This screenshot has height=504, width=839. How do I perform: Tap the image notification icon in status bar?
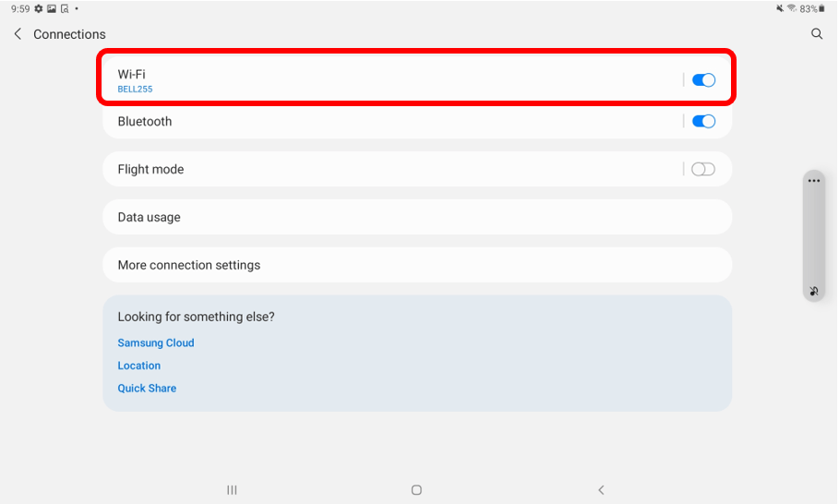(52, 8)
